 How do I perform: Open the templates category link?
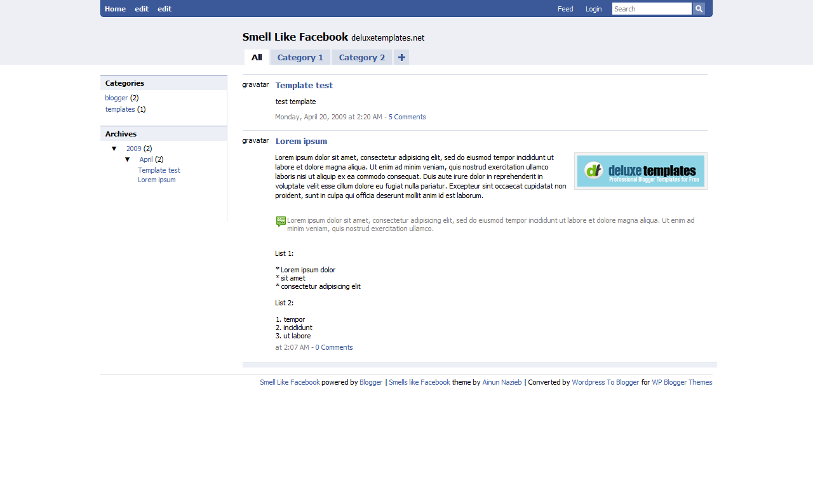[120, 109]
